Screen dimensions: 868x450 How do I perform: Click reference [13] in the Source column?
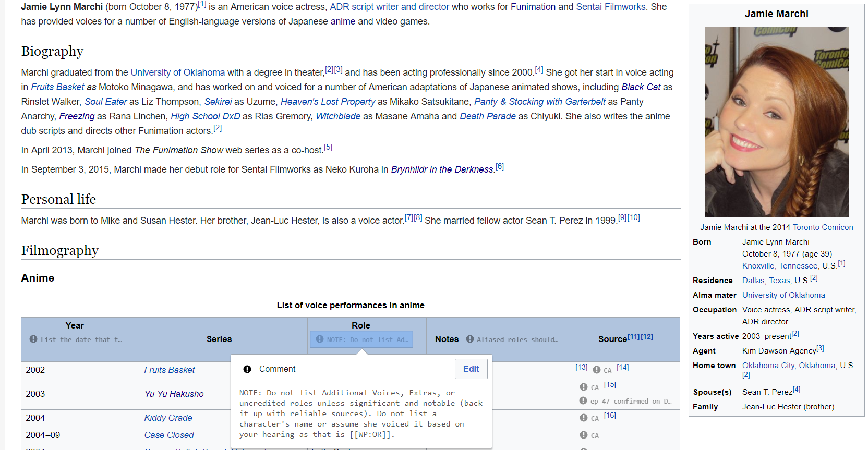(582, 368)
